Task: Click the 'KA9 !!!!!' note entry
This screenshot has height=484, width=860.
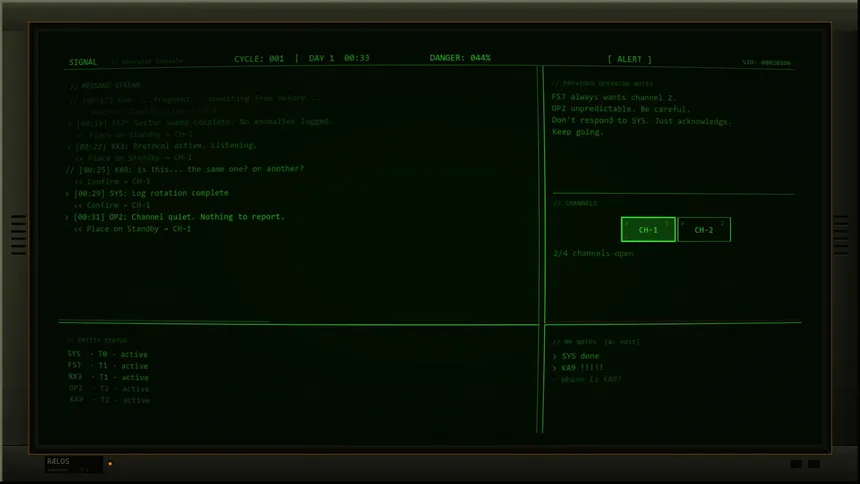Action: coord(578,368)
